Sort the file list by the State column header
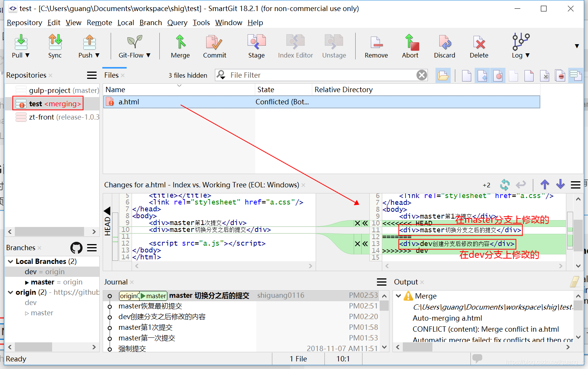 click(x=283, y=89)
